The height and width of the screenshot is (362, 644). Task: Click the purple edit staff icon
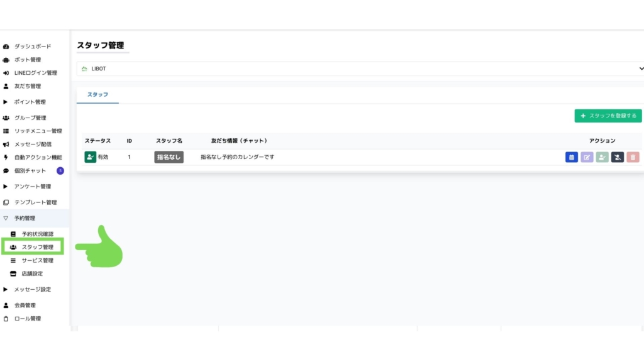(587, 157)
